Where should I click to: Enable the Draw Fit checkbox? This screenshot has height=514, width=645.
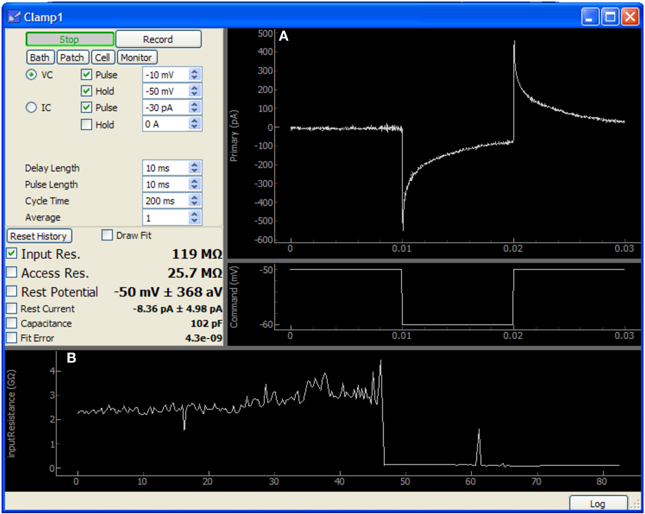(107, 235)
